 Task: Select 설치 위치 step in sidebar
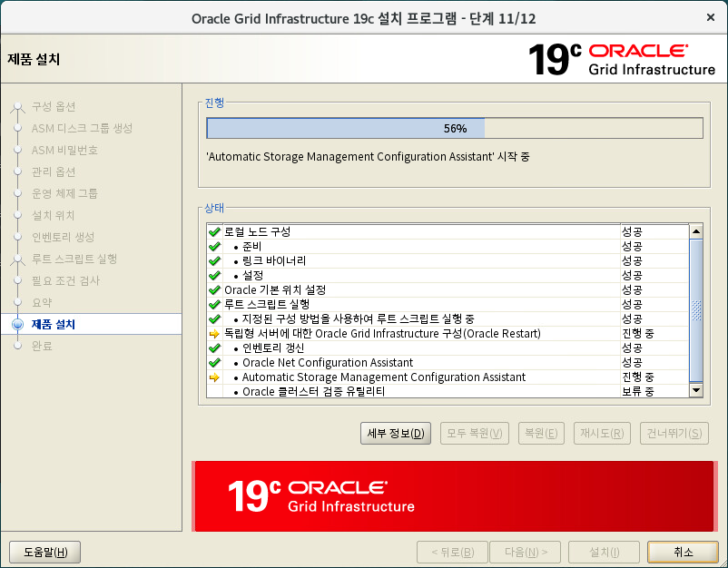pyautogui.click(x=53, y=215)
